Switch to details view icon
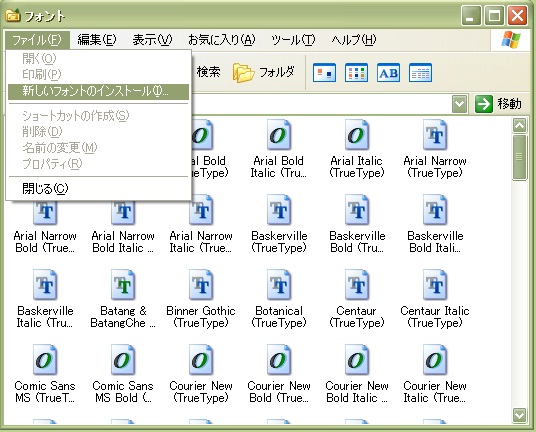The height and width of the screenshot is (432, 536). tap(420, 72)
